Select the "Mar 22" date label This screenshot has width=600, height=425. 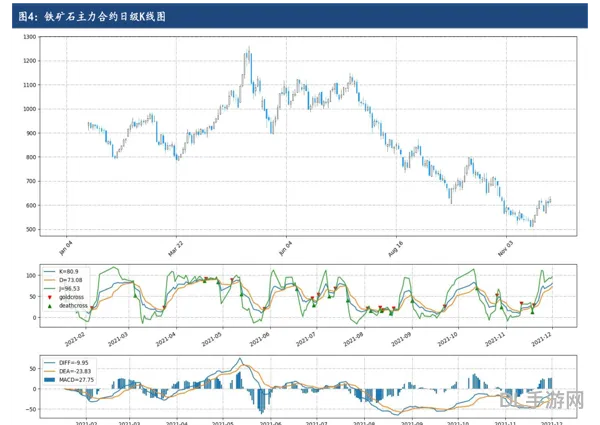pos(175,249)
